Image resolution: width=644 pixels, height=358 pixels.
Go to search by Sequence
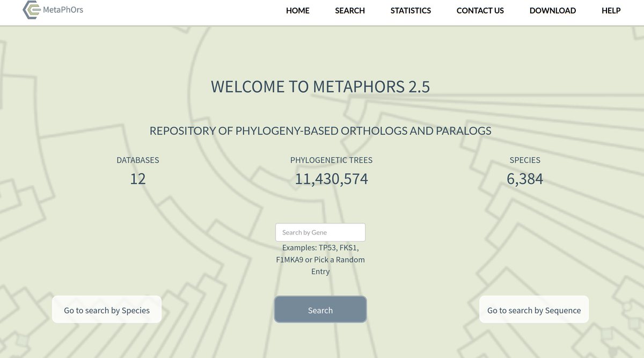click(534, 310)
